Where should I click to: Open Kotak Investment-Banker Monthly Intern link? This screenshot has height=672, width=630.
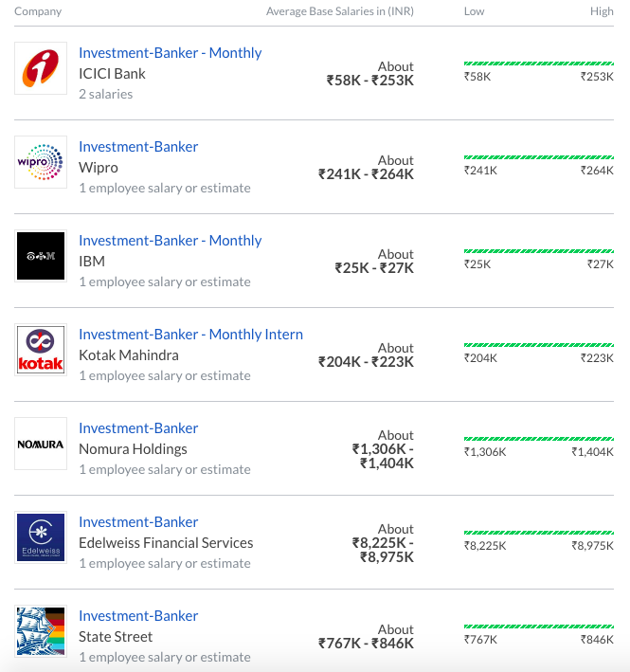click(190, 335)
